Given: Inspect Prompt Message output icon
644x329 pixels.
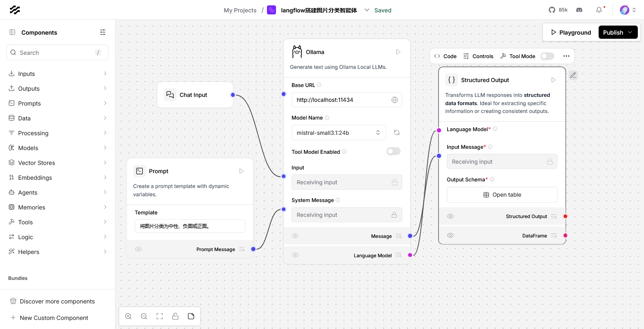Looking at the screenshot, I should point(242,249).
